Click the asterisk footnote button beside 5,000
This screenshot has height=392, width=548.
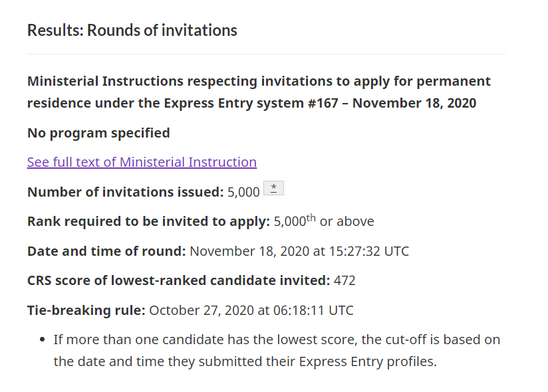273,188
